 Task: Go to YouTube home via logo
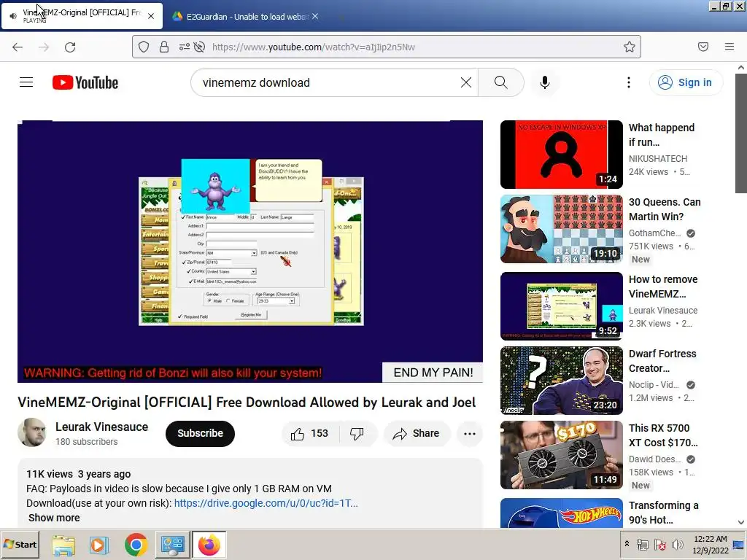pyautogui.click(x=85, y=82)
